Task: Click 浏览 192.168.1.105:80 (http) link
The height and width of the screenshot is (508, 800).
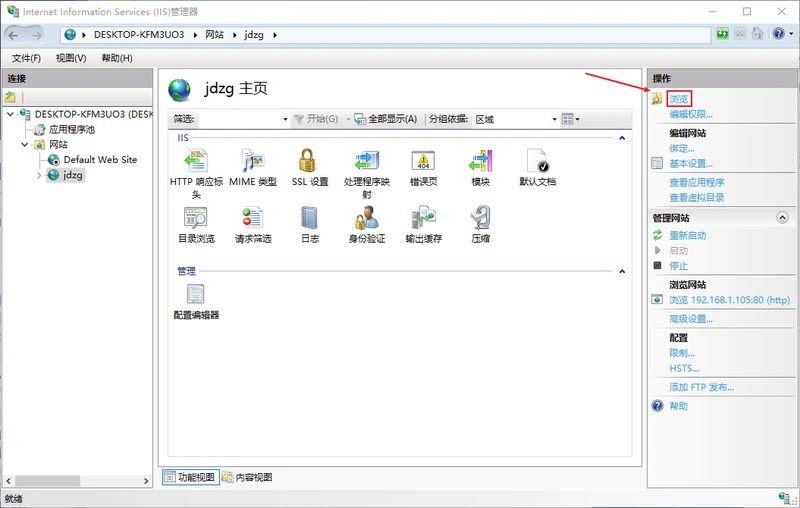Action: tap(730, 300)
